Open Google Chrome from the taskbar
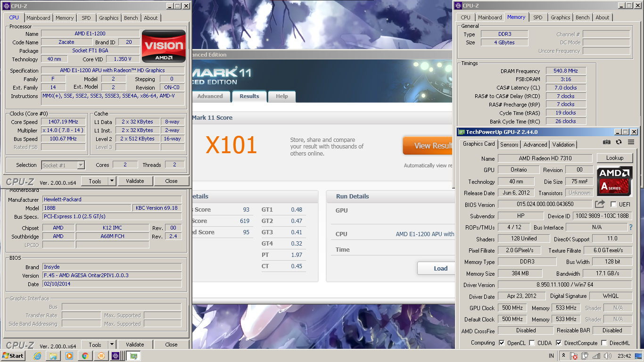The width and height of the screenshot is (644, 362). (85, 356)
